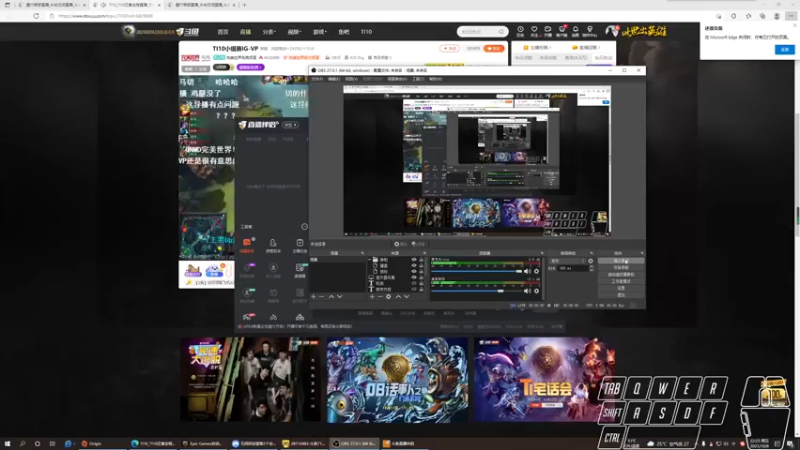The image size is (800, 450).
Task: Toggle visibility of the last OBS source
Action: point(414,289)
